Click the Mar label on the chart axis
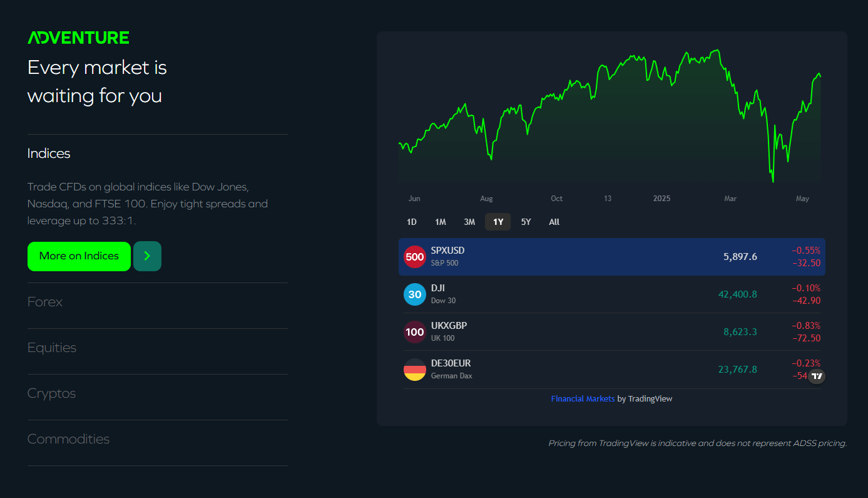 click(730, 199)
